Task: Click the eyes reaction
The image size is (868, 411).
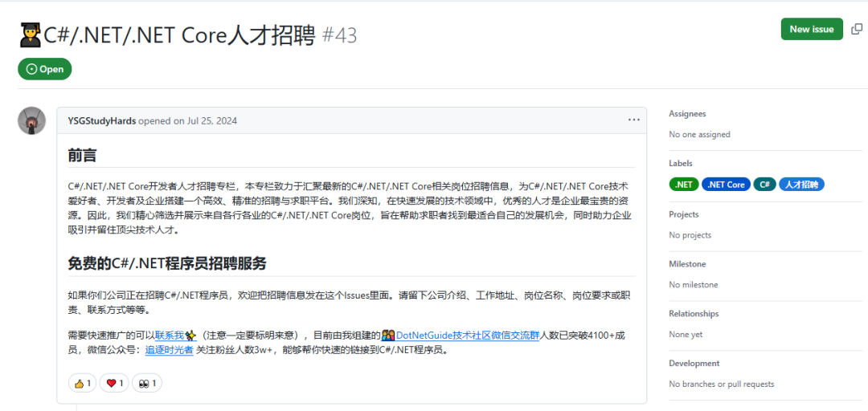Action: pyautogui.click(x=147, y=383)
